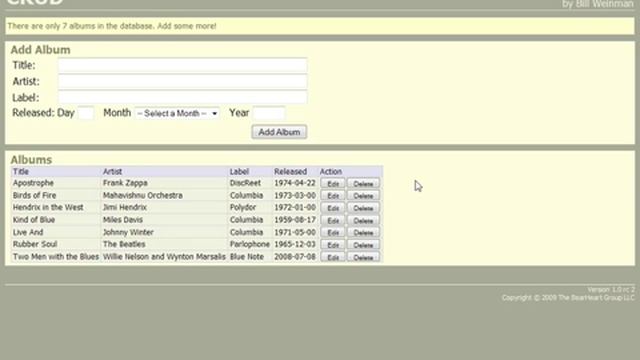Click the Artist column header
This screenshot has width=640, height=360.
[x=112, y=171]
